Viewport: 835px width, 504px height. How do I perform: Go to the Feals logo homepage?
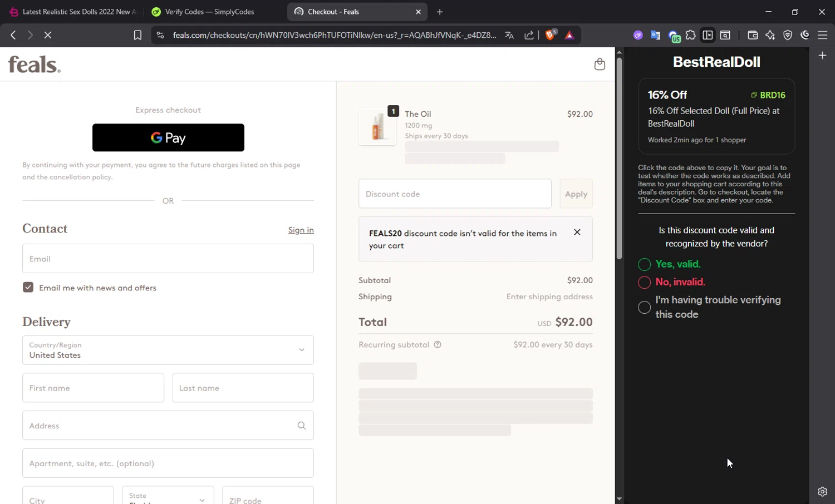click(35, 65)
